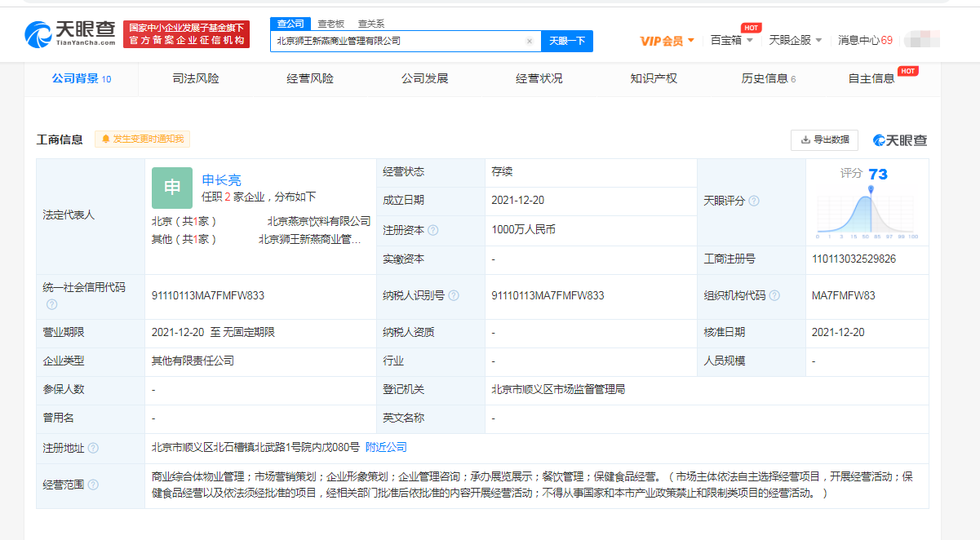
Task: Click help icon under 统一社会信用代码
Action: point(52,305)
